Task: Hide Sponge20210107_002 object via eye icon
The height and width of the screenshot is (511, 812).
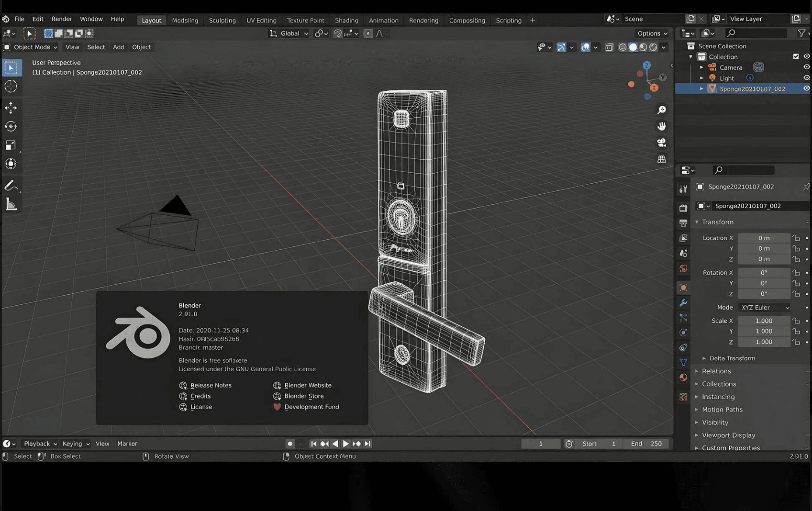Action: [x=806, y=89]
